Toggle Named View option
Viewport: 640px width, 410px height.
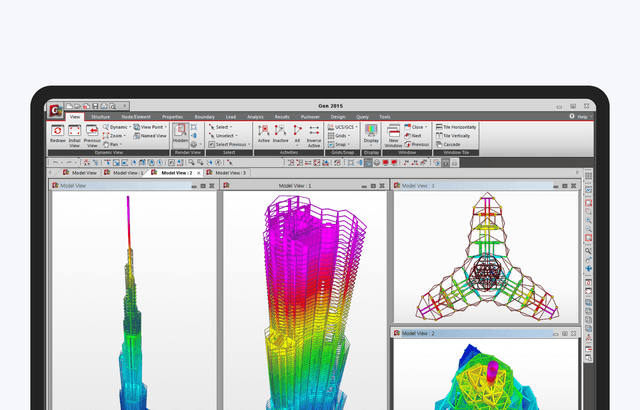150,136
